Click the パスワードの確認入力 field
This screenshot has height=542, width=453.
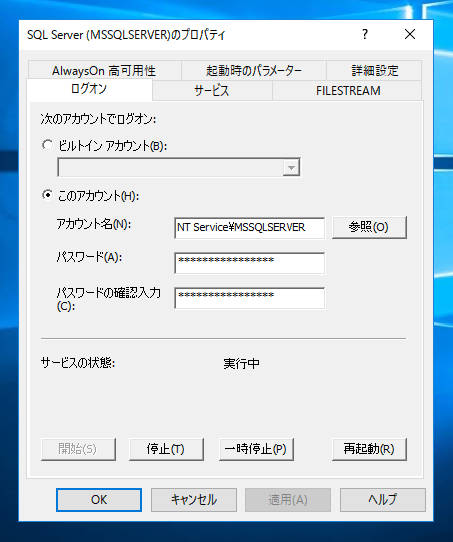tap(249, 298)
